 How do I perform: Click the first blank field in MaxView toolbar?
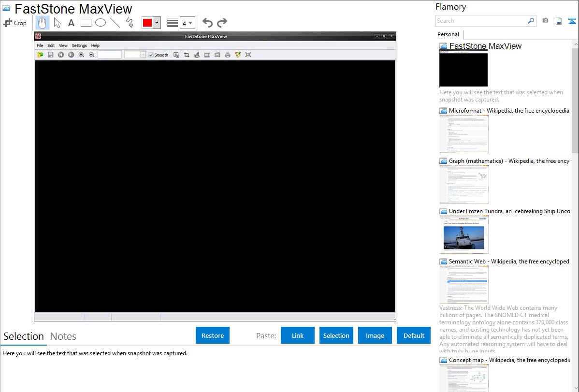[x=110, y=55]
